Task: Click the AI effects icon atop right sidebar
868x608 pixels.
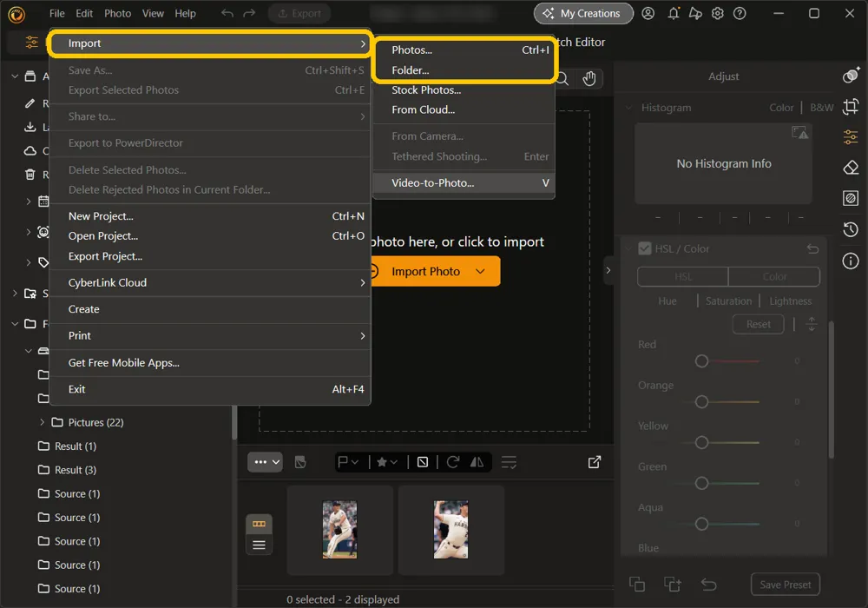Action: point(851,75)
